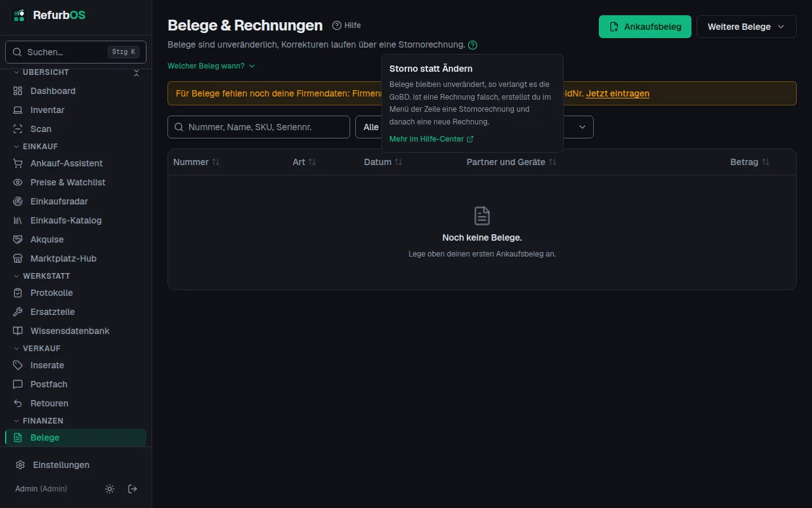The width and height of the screenshot is (812, 508).
Task: Toggle the light/dark theme sun icon
Action: (110, 489)
